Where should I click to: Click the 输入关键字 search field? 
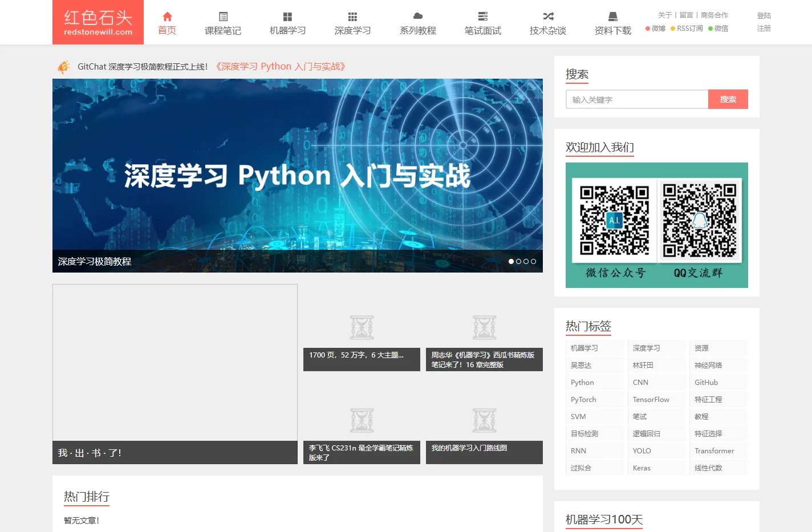tap(637, 99)
